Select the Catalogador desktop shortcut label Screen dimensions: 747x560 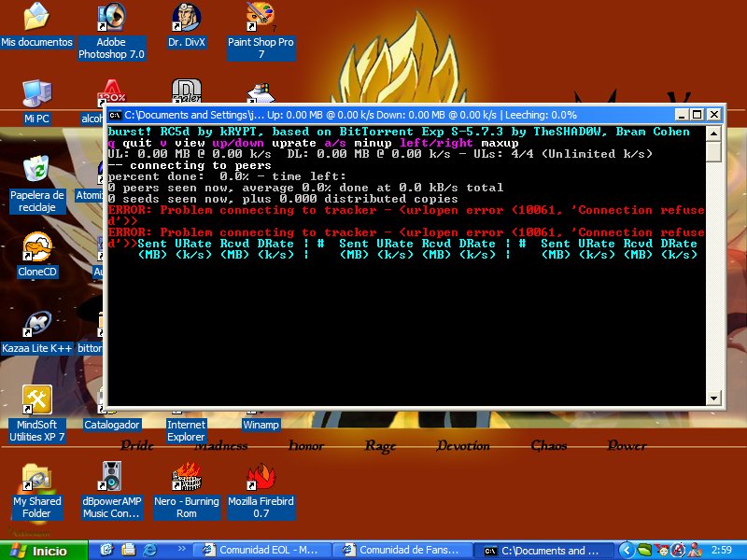click(x=111, y=425)
